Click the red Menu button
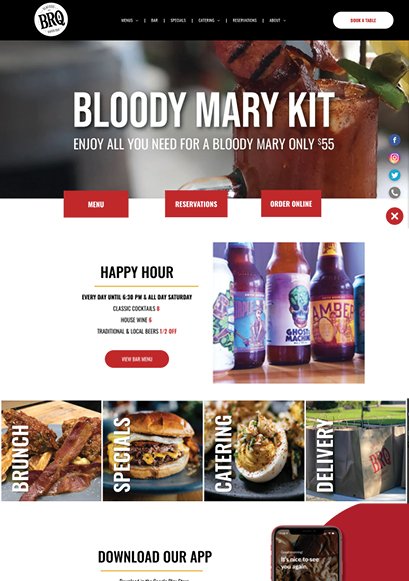The width and height of the screenshot is (409, 581). tap(96, 204)
